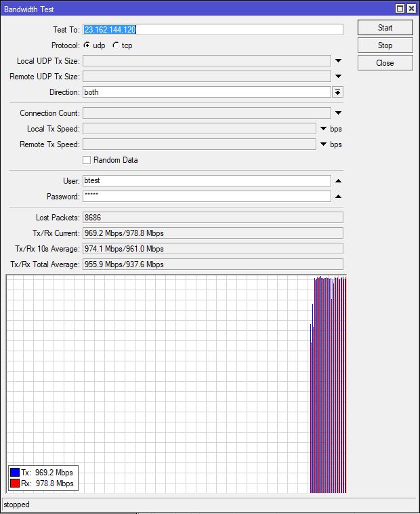Expand the Local Tx Speed arrow

(x=323, y=129)
